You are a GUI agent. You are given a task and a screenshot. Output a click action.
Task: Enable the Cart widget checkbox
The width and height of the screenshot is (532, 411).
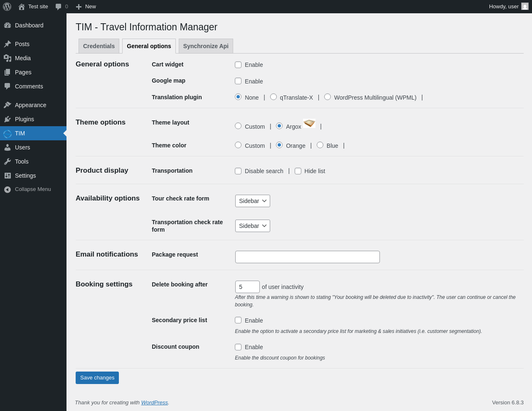click(x=238, y=65)
